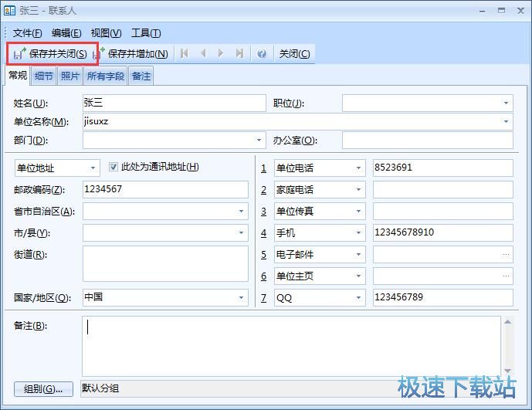The width and height of the screenshot is (532, 410).
Task: Open the help question mark icon
Action: (x=262, y=53)
